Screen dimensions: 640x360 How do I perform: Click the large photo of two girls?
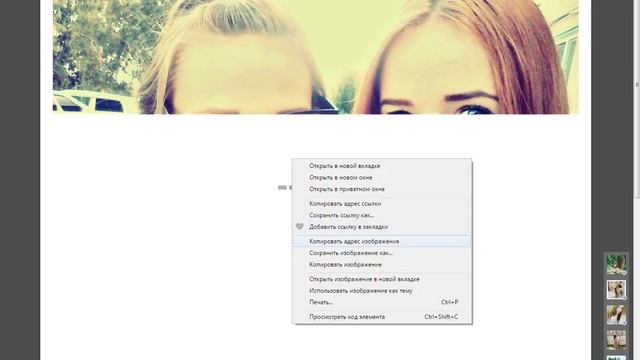[x=316, y=57]
